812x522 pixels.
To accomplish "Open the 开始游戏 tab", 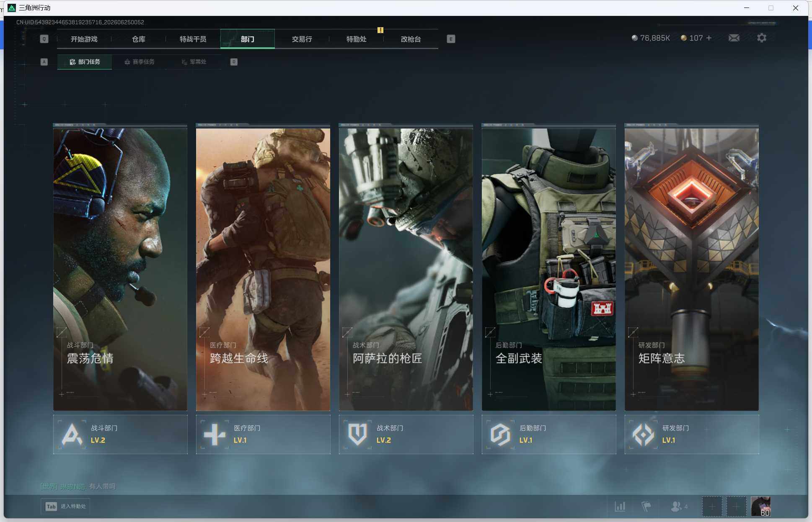I will click(x=84, y=39).
